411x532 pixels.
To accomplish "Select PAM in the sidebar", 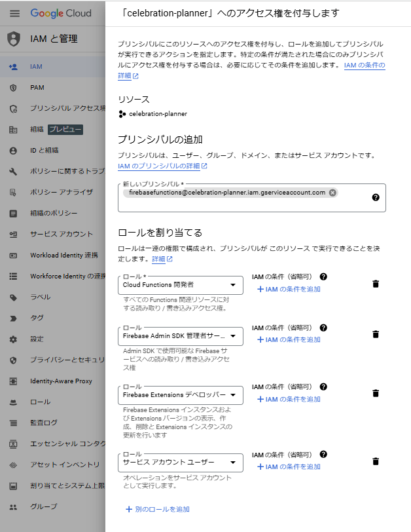I will pyautogui.click(x=52, y=88).
